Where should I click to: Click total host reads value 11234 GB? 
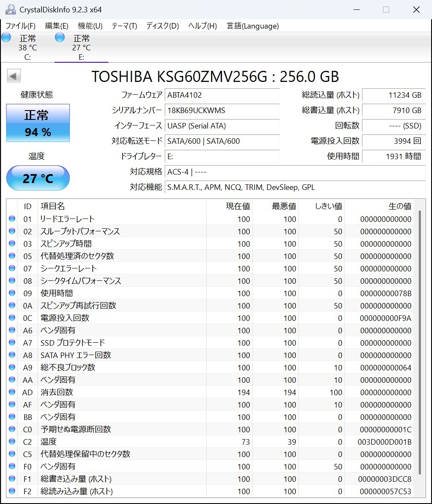pyautogui.click(x=394, y=95)
